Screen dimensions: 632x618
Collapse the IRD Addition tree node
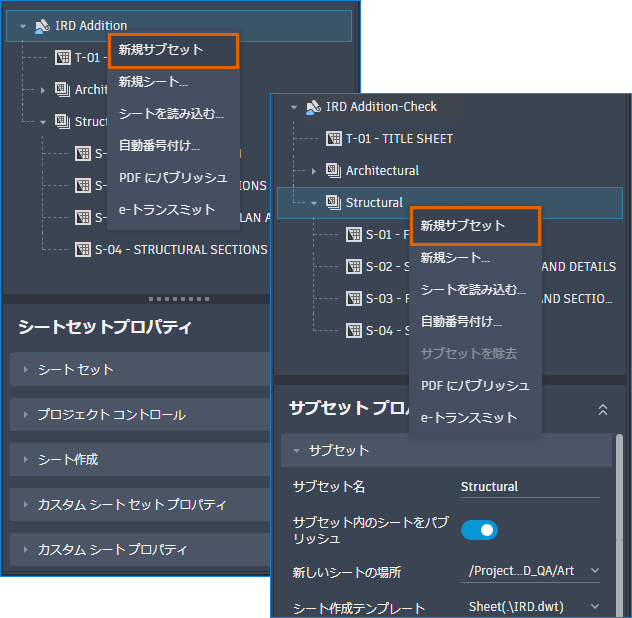[x=23, y=27]
